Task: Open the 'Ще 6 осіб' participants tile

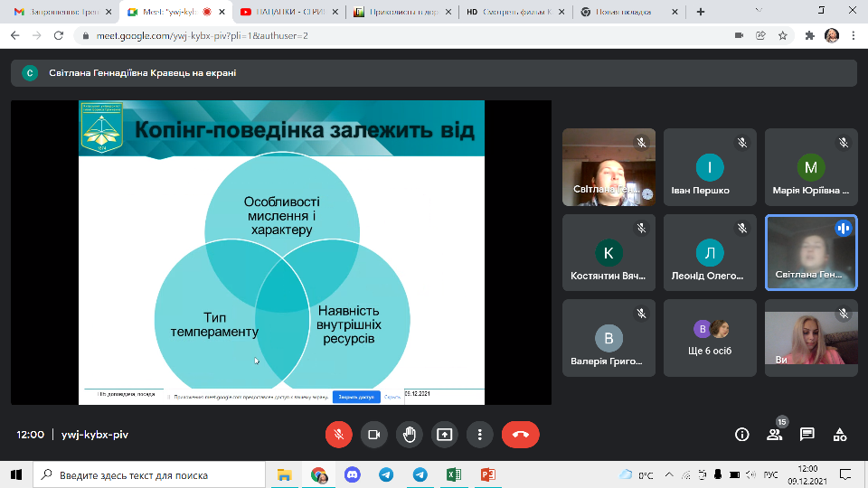Action: [710, 337]
